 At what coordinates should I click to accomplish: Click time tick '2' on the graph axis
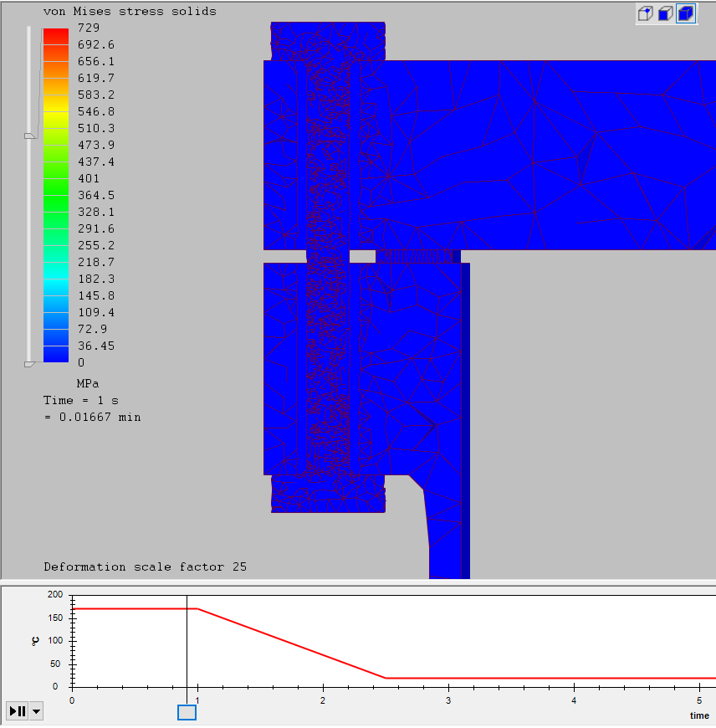click(x=323, y=700)
